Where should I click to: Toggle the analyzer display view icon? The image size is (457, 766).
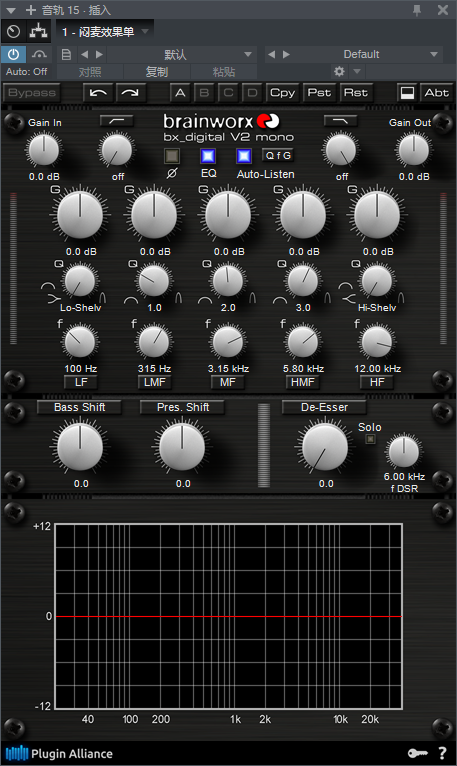(x=407, y=93)
